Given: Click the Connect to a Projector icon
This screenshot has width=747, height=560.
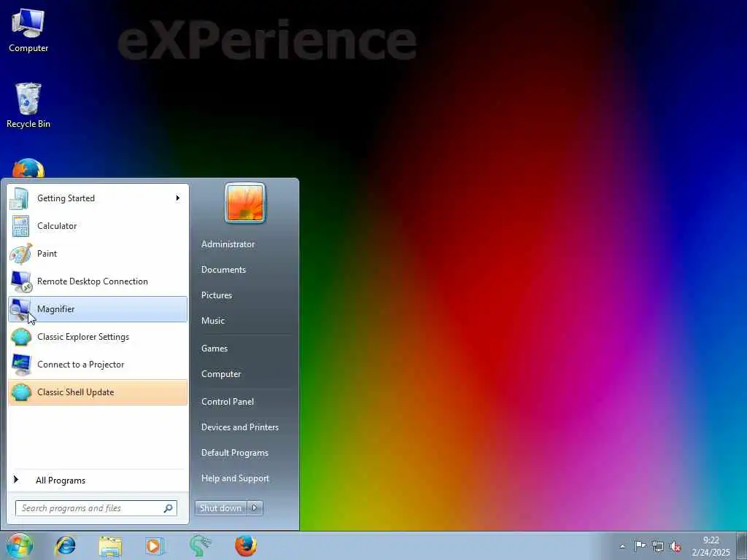Looking at the screenshot, I should pos(21,365).
